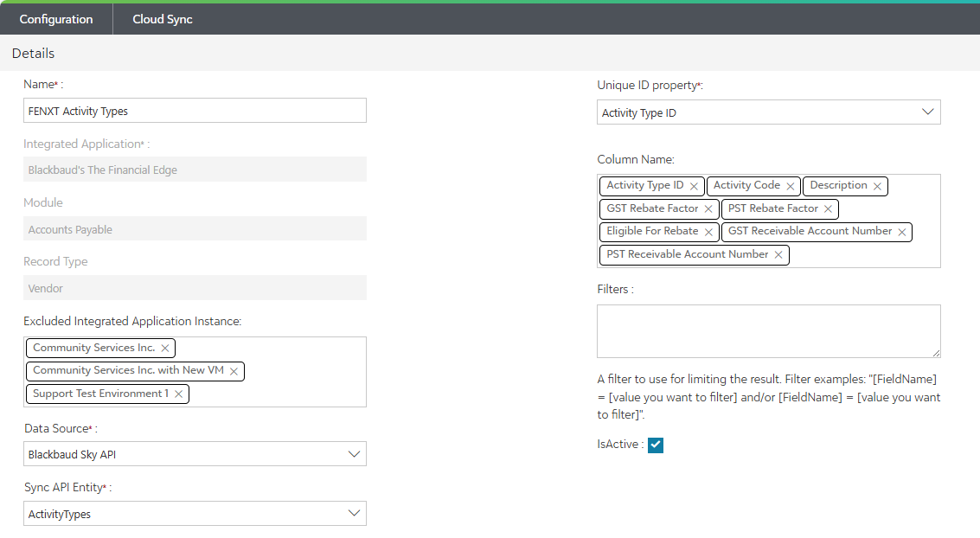Screen dimensions: 980x538
Task: Click the Integrated Application disabled field
Action: click(x=195, y=170)
